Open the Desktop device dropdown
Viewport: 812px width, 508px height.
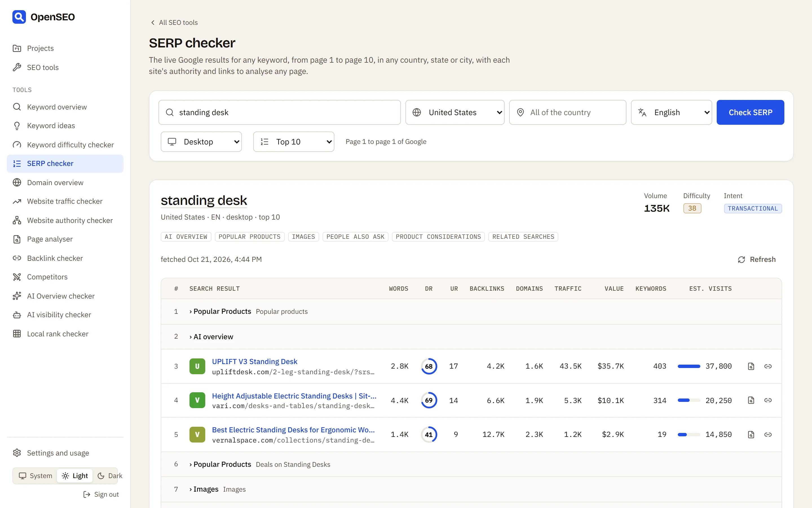pyautogui.click(x=201, y=142)
